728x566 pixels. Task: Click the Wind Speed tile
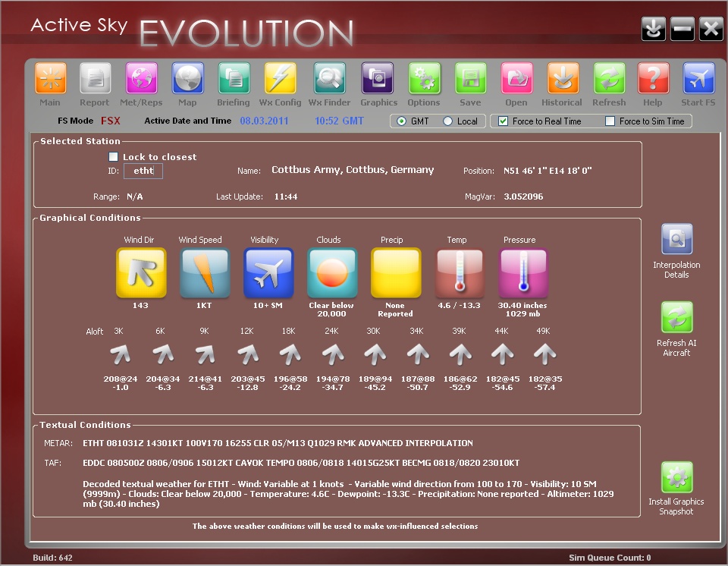pyautogui.click(x=205, y=272)
